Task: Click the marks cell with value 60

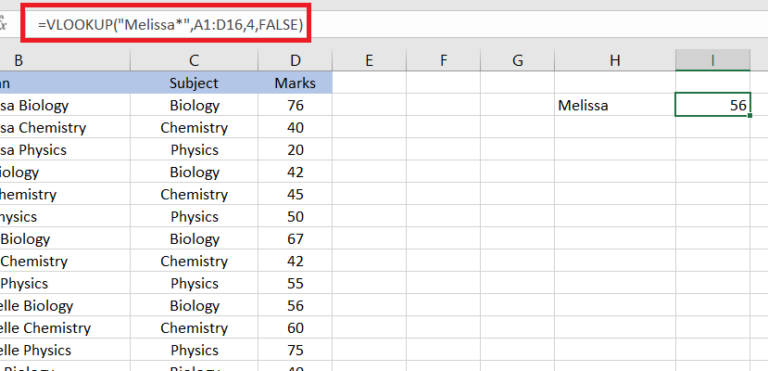Action: point(295,327)
